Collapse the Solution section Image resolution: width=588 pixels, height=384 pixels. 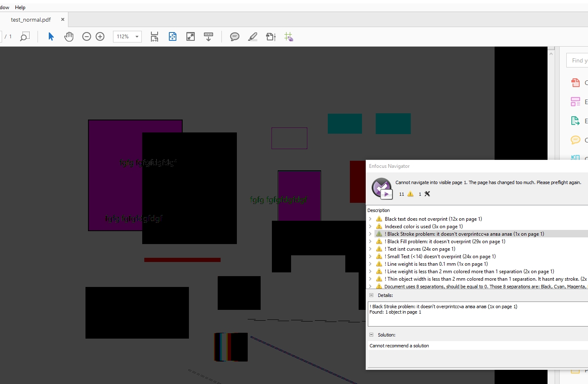pos(371,335)
